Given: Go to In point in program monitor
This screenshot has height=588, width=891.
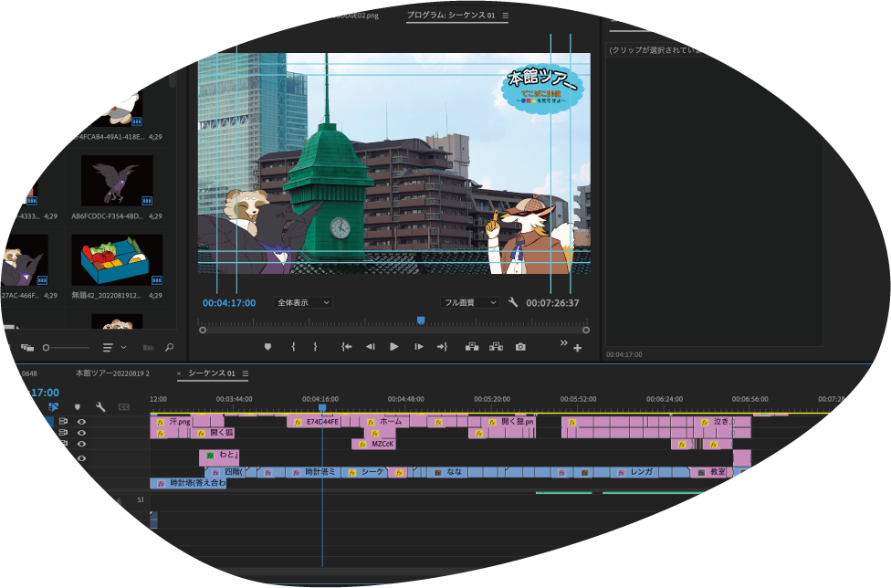Looking at the screenshot, I should coord(346,347).
